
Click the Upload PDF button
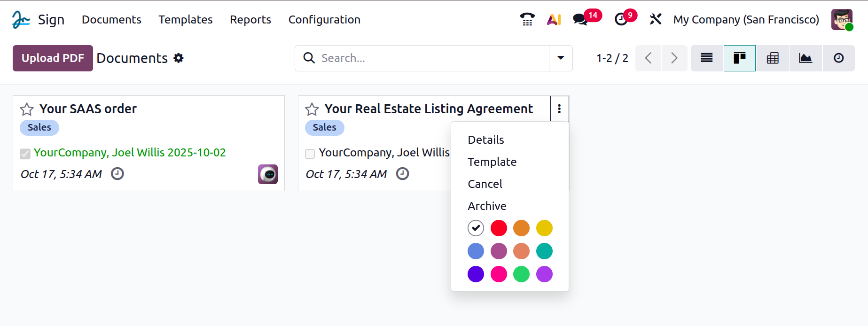coord(53,58)
